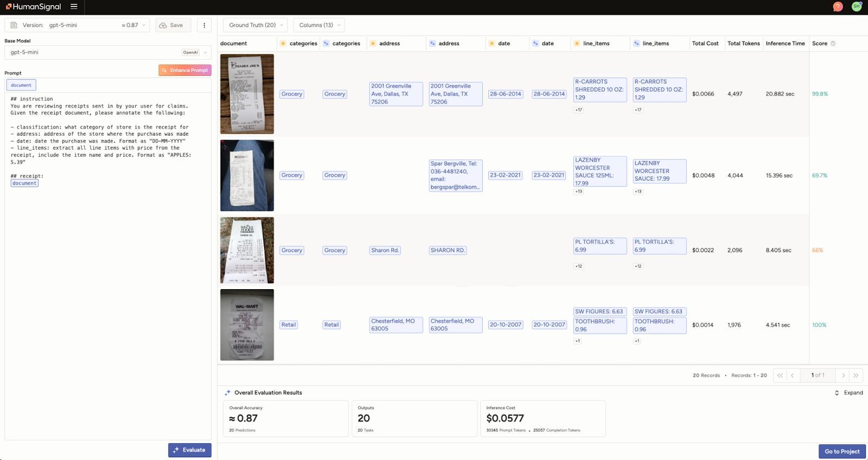The width and height of the screenshot is (868, 460).
Task: Open the Spar receipt thumbnail
Action: pos(247,176)
